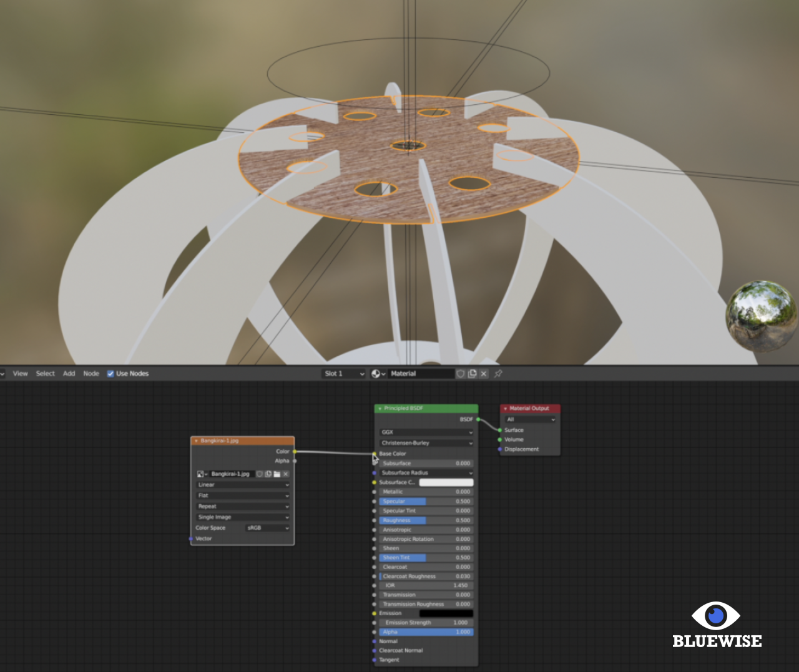Collapse the Material Output node

point(505,409)
